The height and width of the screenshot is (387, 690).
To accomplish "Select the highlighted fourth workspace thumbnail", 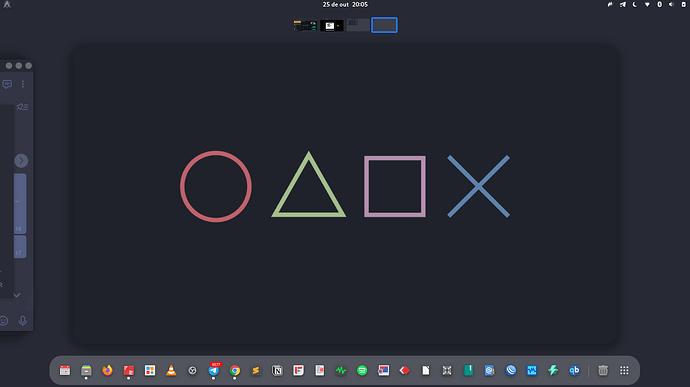I will (384, 25).
